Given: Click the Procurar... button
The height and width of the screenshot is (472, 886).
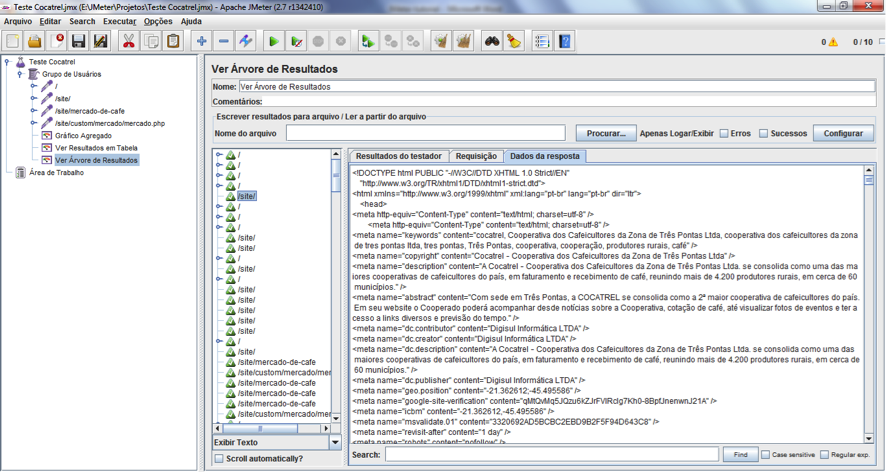Looking at the screenshot, I should coord(605,134).
